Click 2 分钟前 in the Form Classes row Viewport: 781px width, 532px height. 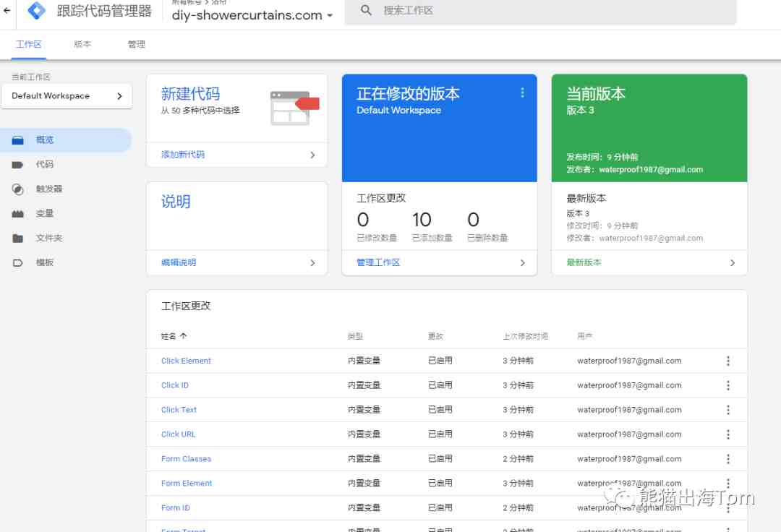coord(518,459)
